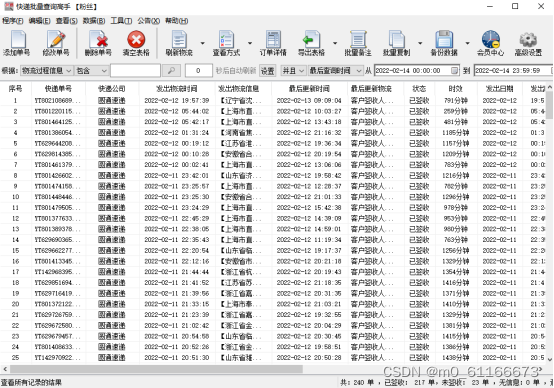Open the 程序(F) menu
The height and width of the screenshot is (388, 554).
(13, 21)
